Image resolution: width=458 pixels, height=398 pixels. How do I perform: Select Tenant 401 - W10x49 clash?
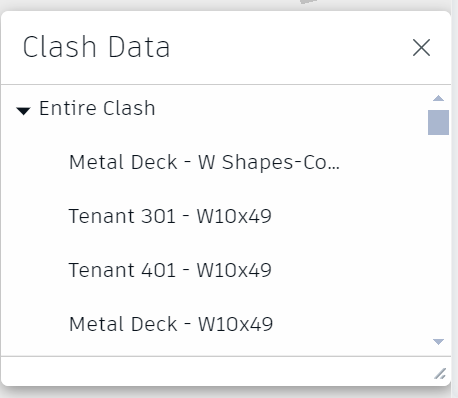(x=170, y=270)
